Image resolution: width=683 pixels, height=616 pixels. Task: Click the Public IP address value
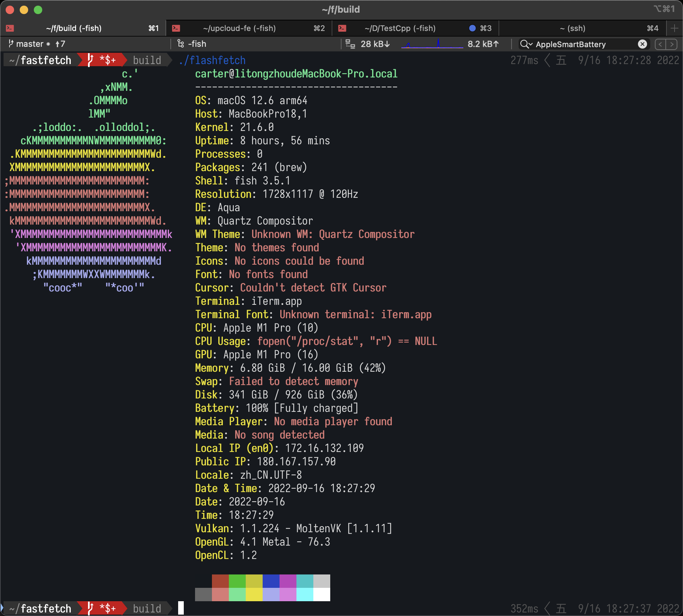[x=296, y=461]
